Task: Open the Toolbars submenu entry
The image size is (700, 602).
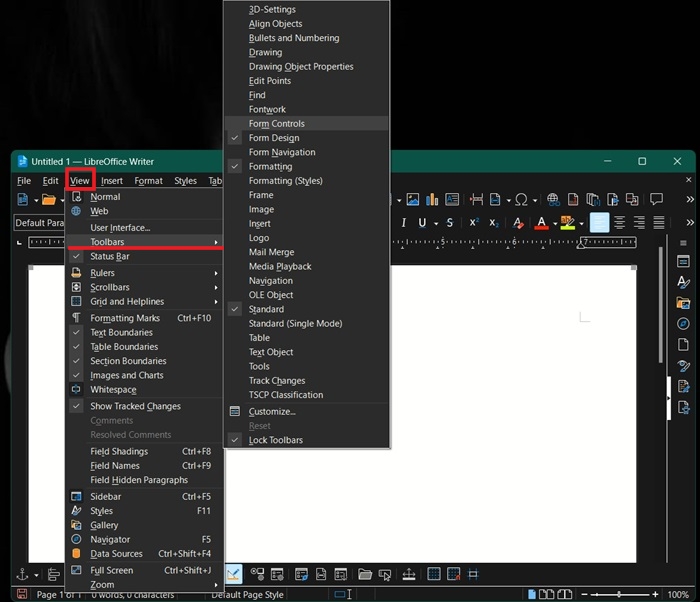Action: pyautogui.click(x=145, y=242)
